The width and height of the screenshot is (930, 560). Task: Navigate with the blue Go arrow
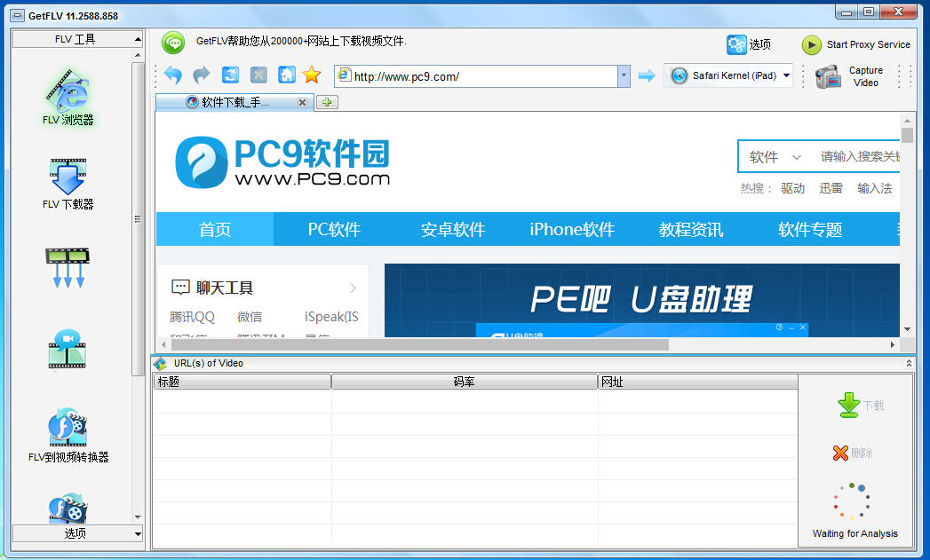[647, 75]
